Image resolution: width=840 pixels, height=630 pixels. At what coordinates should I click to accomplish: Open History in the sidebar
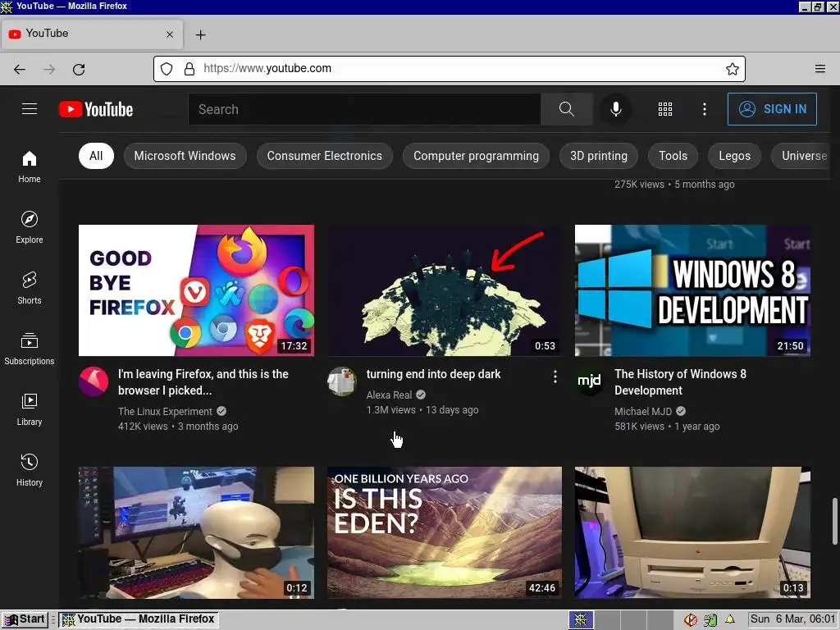[x=30, y=470]
